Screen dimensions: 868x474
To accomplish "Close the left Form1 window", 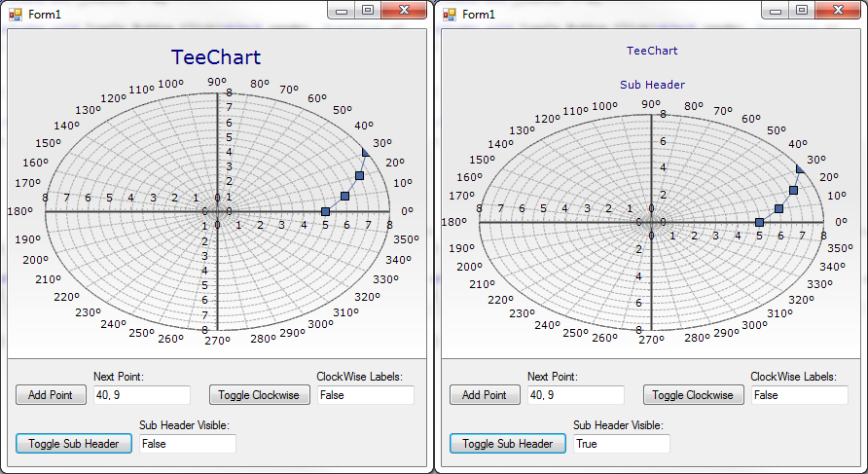I will (x=404, y=10).
